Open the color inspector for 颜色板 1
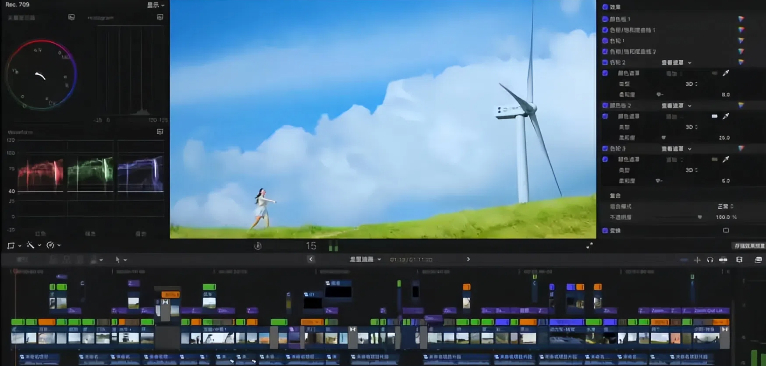 (x=741, y=19)
